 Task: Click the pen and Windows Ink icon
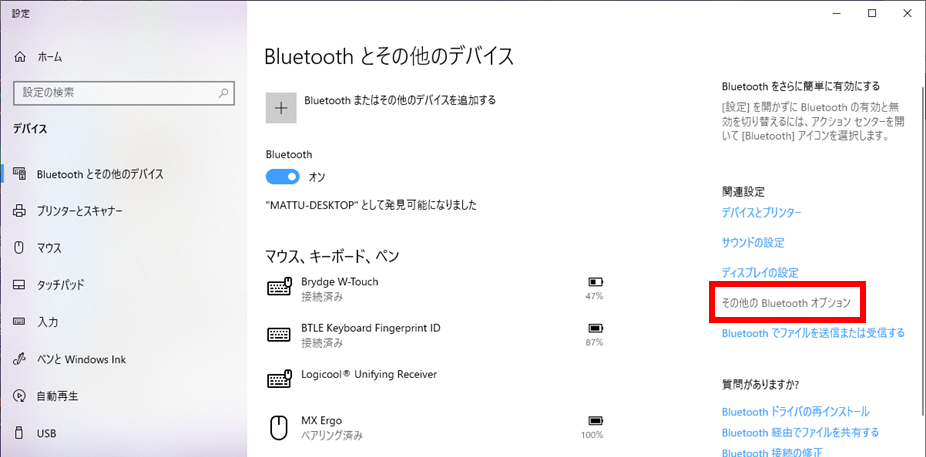pos(19,359)
